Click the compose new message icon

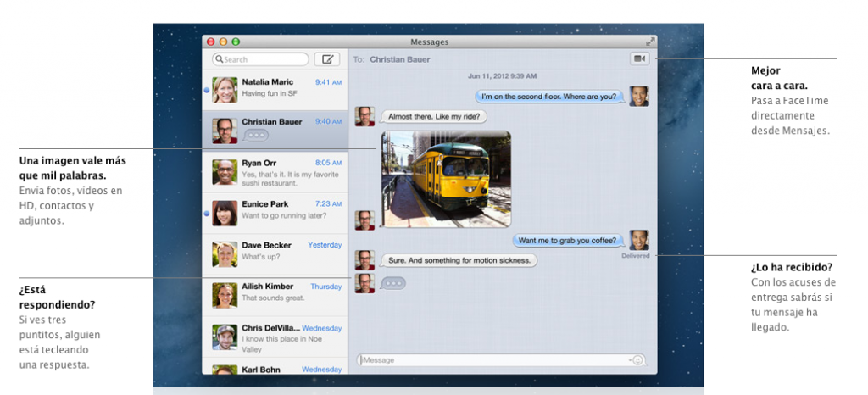(327, 59)
